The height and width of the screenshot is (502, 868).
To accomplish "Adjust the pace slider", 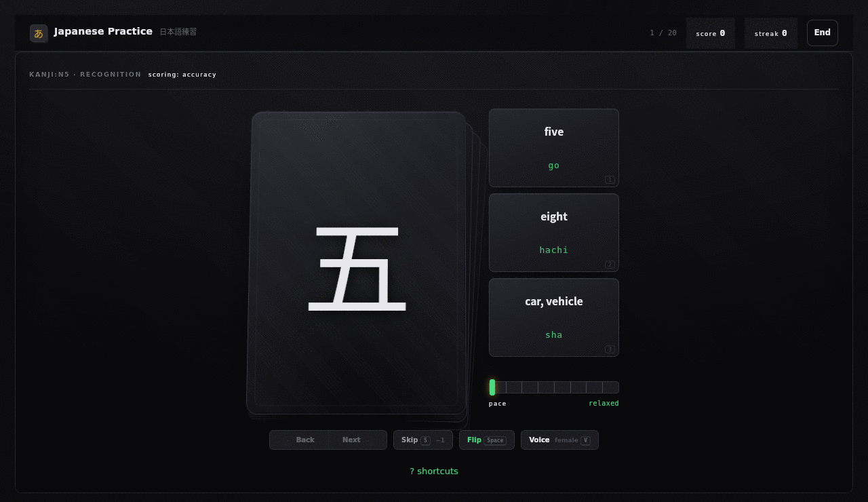I will [x=554, y=387].
